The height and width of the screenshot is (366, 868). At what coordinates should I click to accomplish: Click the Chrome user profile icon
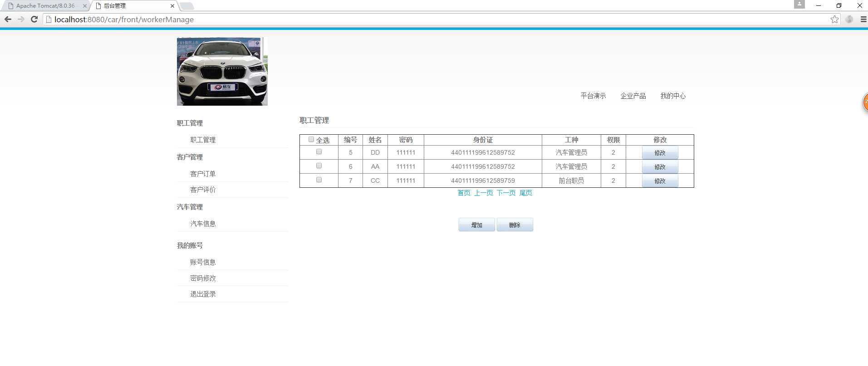[799, 4]
